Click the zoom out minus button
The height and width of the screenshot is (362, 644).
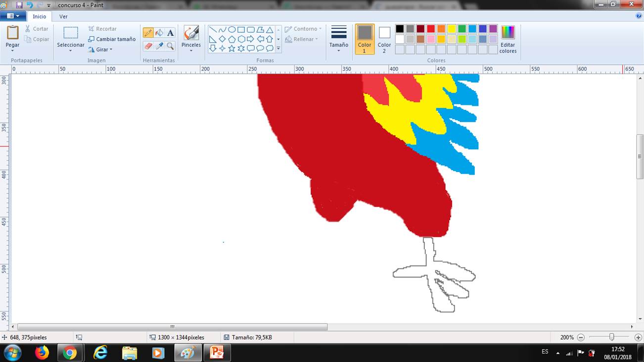click(581, 337)
